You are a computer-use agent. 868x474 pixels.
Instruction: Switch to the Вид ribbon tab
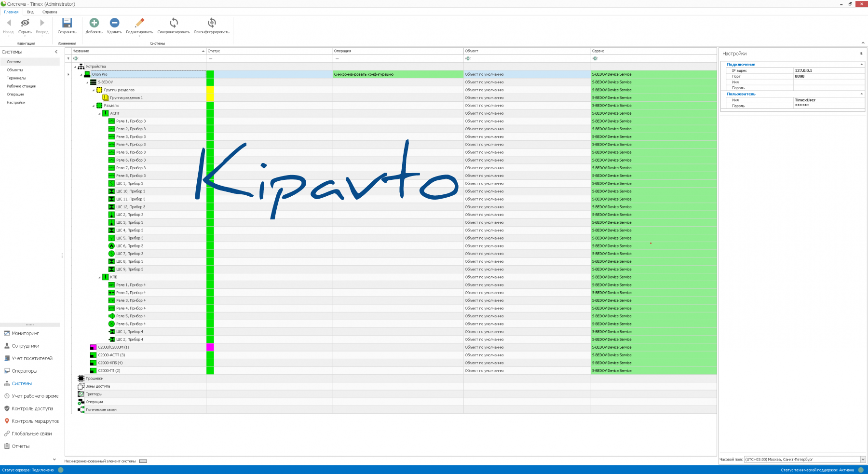[x=30, y=12]
